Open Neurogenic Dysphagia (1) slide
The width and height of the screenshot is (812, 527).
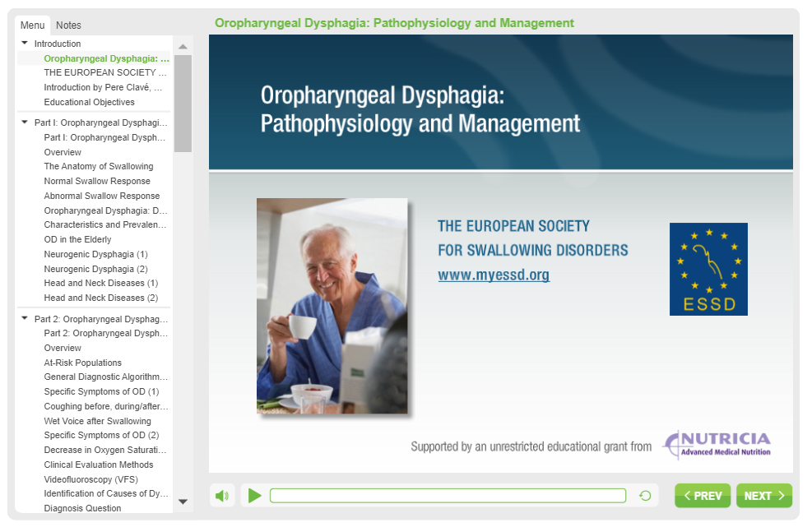tap(95, 255)
